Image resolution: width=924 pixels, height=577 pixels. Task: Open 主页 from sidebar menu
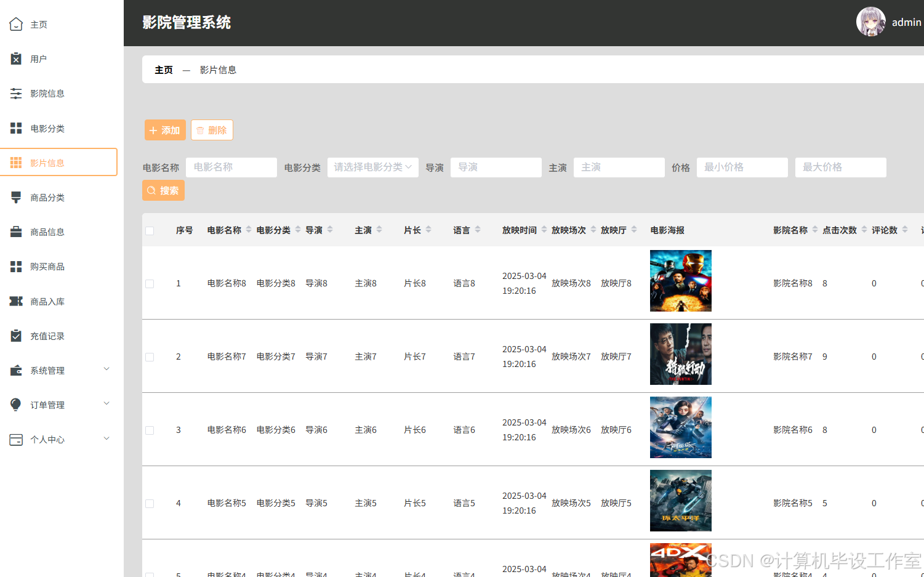coord(39,25)
